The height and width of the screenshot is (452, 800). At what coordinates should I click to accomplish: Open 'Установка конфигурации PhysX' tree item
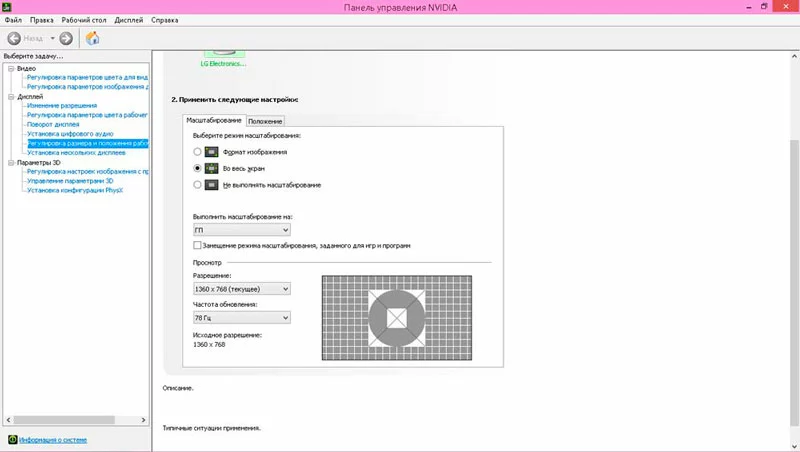(x=75, y=190)
